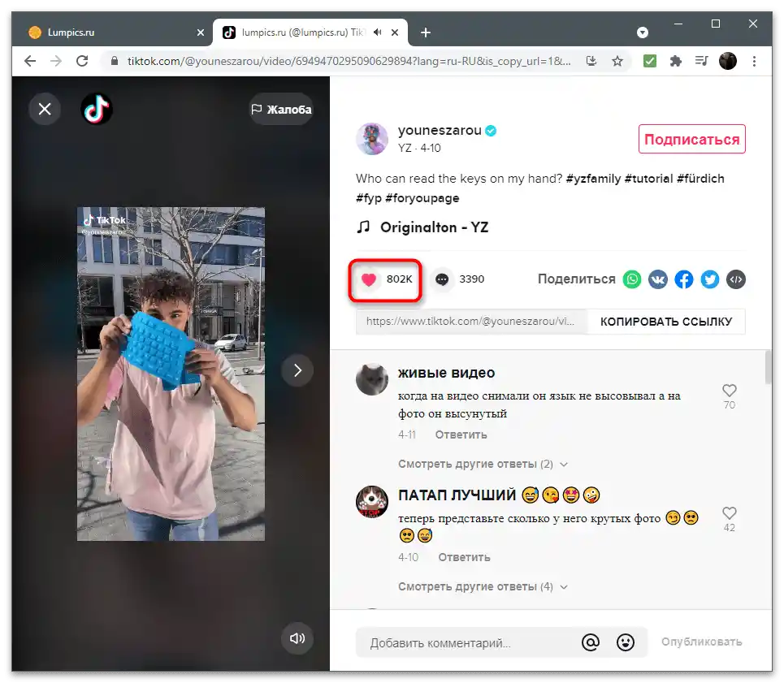Close the Lumpics.ru tab
The height and width of the screenshot is (683, 784).
click(201, 32)
